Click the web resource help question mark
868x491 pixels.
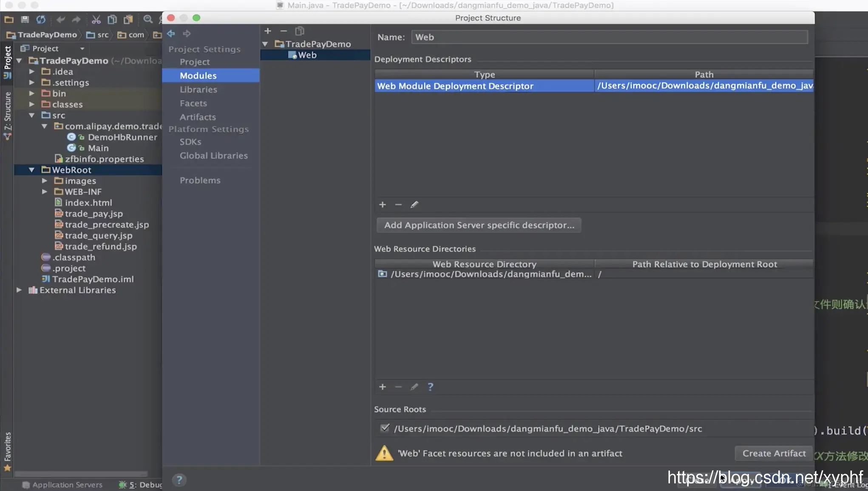[430, 387]
